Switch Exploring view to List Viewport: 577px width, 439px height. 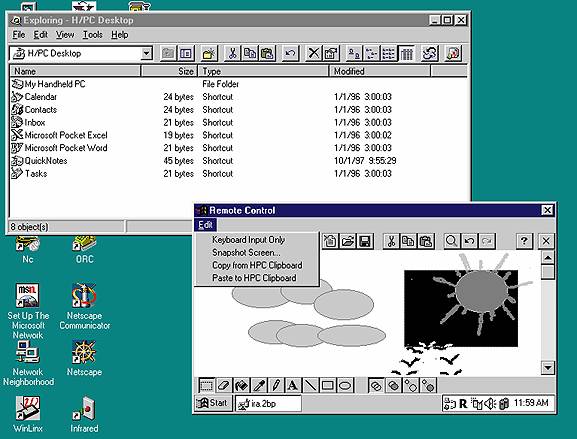coord(388,53)
